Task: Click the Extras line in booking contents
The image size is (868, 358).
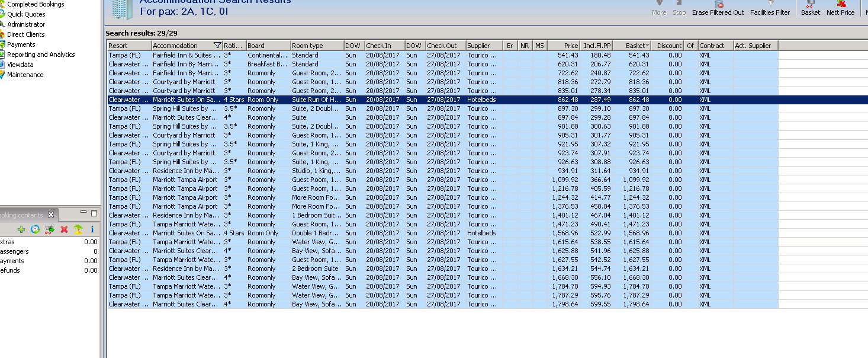Action: point(49,242)
